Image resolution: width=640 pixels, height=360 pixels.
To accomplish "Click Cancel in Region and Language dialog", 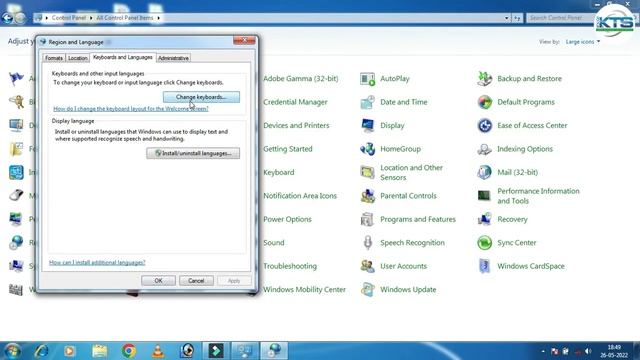I will (196, 281).
